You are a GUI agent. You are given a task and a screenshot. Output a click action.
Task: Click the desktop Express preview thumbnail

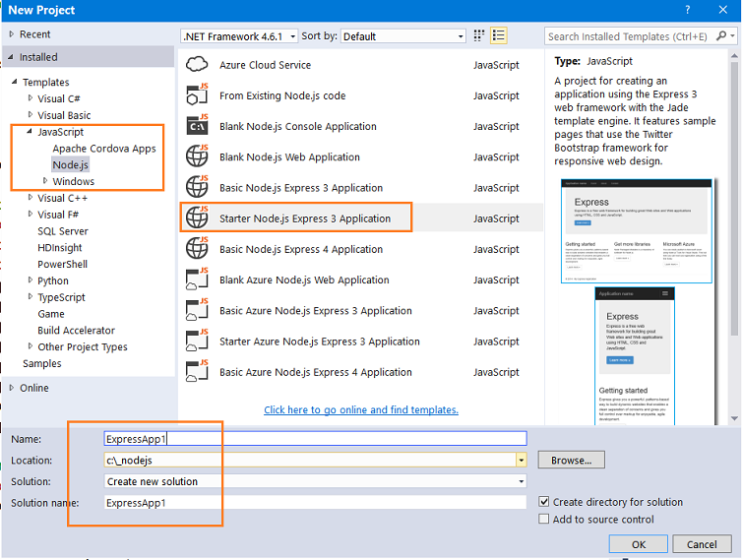pyautogui.click(x=637, y=231)
